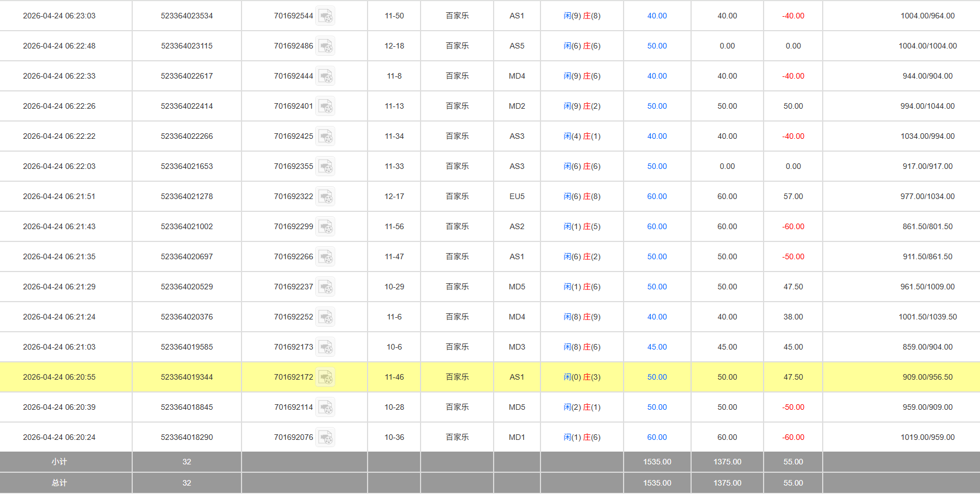Open video replay icon for round 701692266
The height and width of the screenshot is (504, 980).
(326, 257)
